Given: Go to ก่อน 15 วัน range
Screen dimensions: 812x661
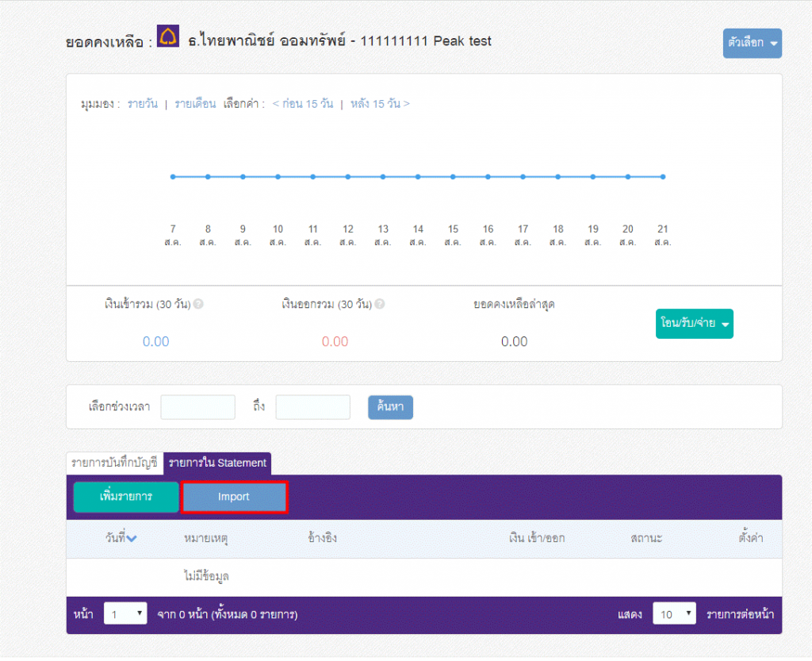Looking at the screenshot, I should (303, 104).
